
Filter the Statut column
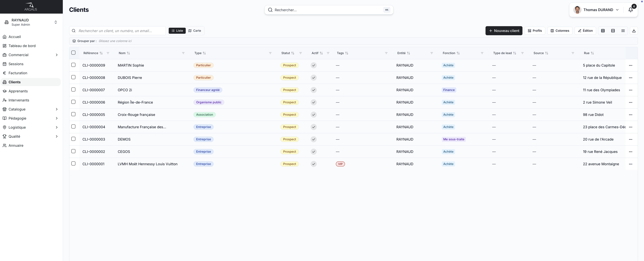(x=300, y=53)
